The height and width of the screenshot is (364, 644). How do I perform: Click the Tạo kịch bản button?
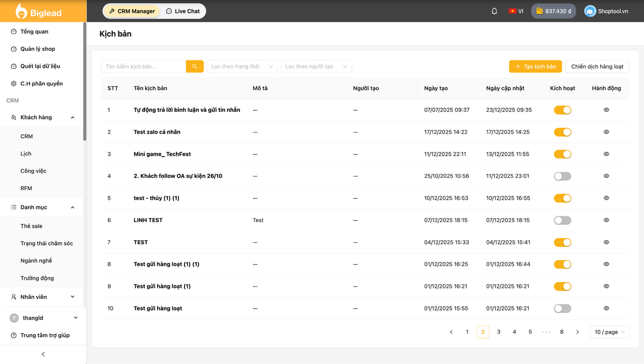[x=535, y=66]
